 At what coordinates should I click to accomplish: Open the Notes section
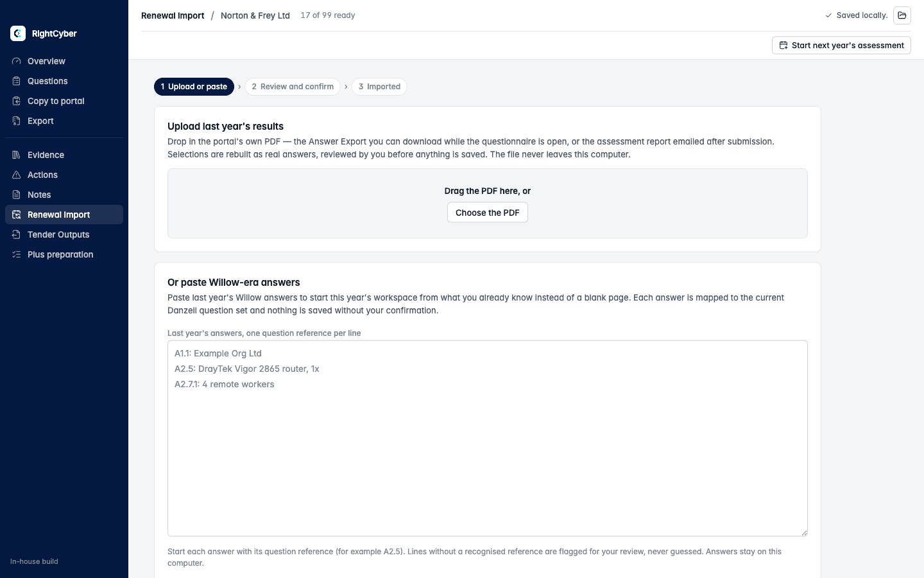click(64, 195)
